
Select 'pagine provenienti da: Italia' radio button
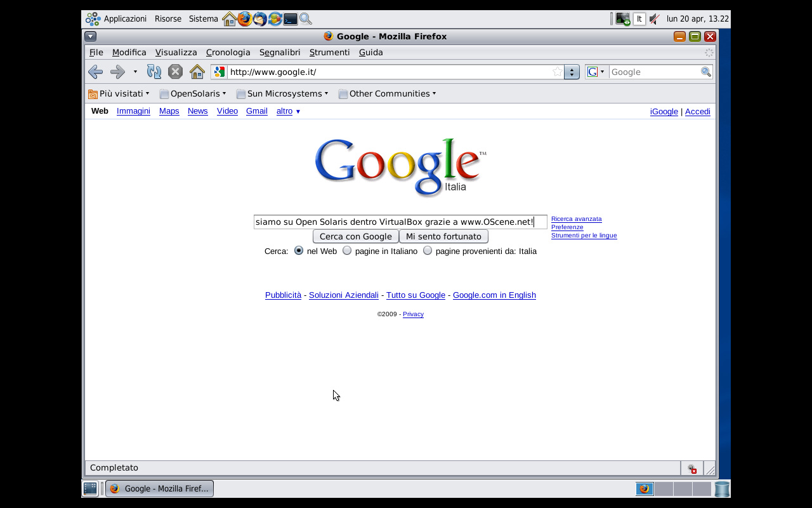tap(428, 251)
